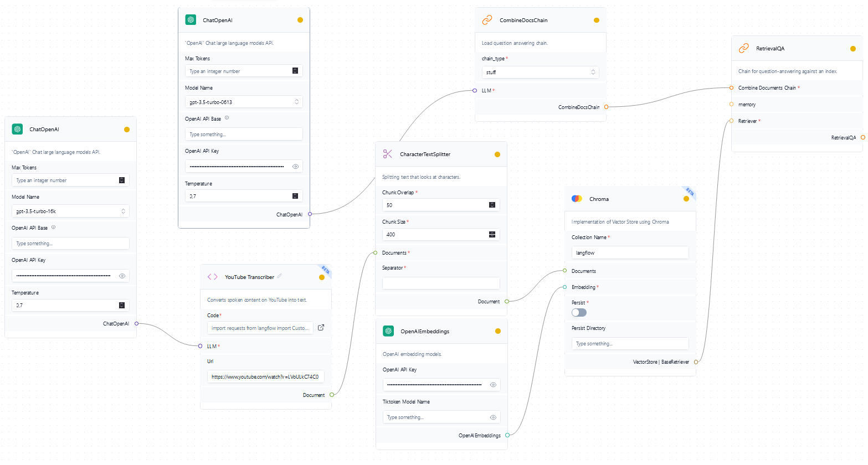Click the Persist Directory input field
Image resolution: width=868 pixels, height=465 pixels.
click(630, 344)
